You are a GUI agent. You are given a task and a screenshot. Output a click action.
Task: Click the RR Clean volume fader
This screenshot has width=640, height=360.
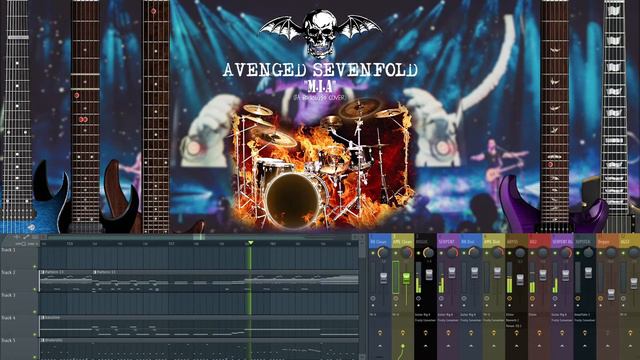click(x=384, y=278)
